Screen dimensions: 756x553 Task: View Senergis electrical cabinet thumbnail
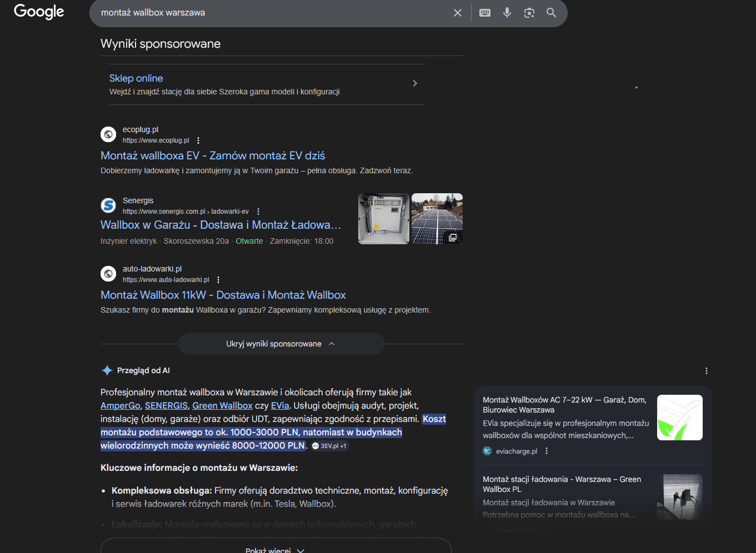(384, 219)
